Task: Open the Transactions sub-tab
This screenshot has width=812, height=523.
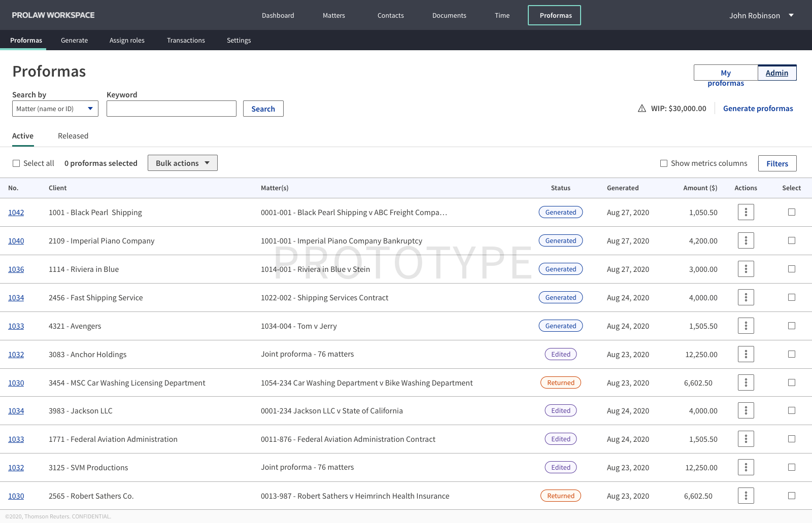Action: [186, 40]
